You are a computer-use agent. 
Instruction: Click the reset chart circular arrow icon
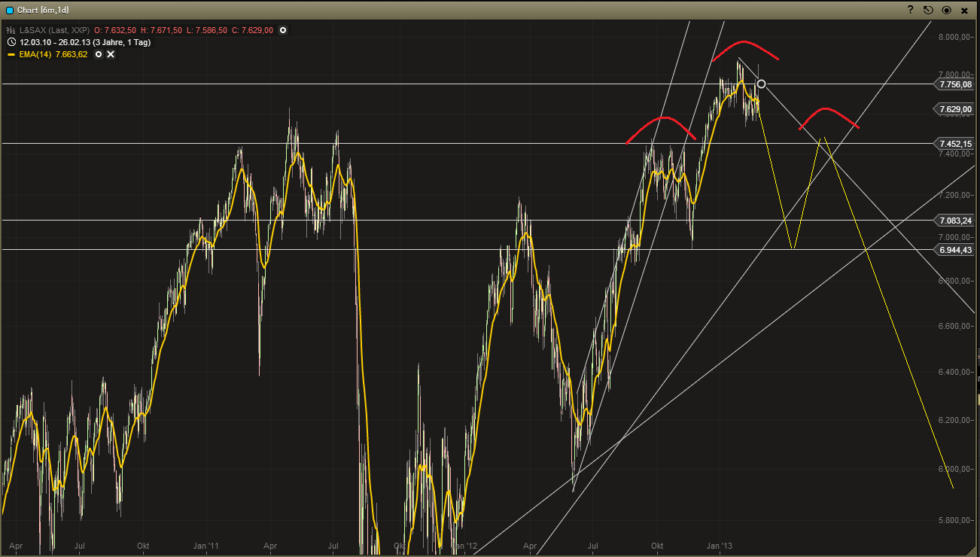point(928,10)
